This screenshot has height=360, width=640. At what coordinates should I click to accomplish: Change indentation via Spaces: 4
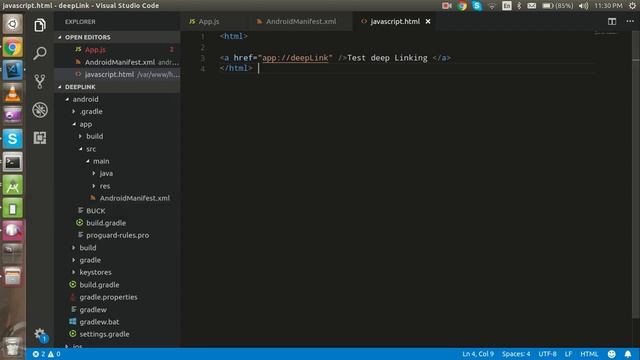(x=516, y=354)
